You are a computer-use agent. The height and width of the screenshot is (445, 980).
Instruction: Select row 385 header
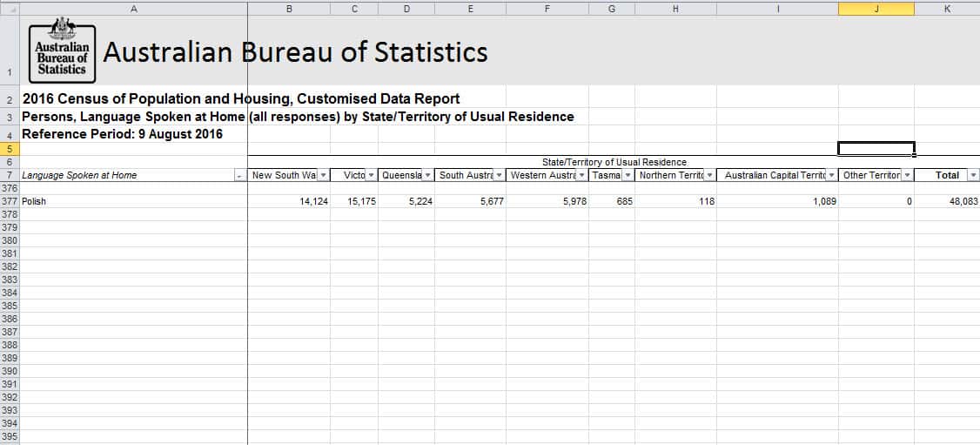[x=10, y=306]
